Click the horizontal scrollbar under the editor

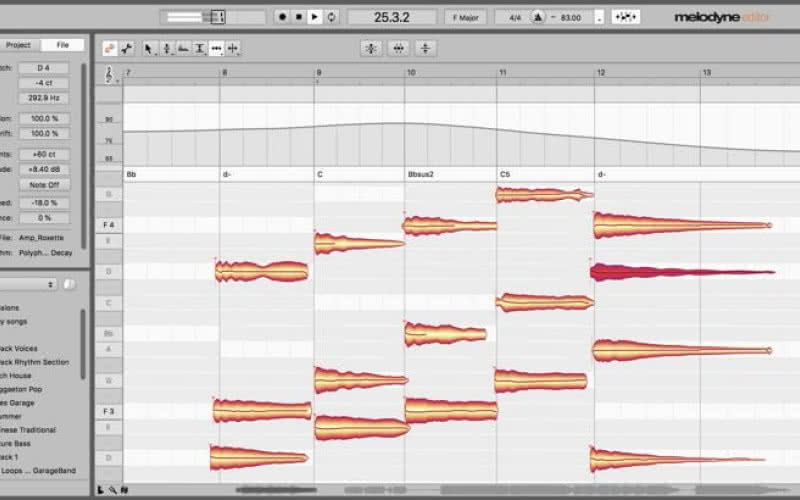[462, 490]
